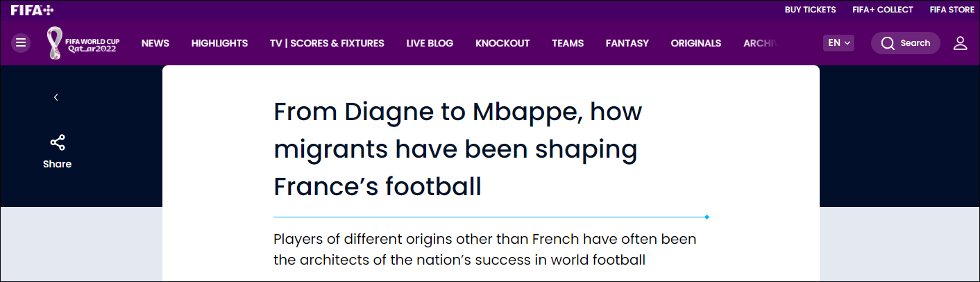Go to the Live Blog section
The height and width of the screenshot is (282, 980).
(430, 43)
